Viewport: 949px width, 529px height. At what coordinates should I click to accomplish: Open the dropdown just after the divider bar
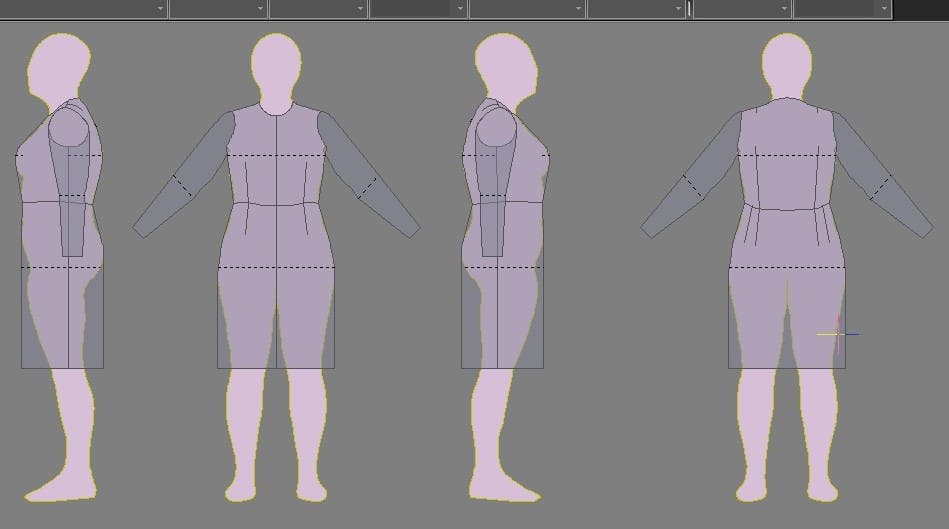click(x=783, y=8)
